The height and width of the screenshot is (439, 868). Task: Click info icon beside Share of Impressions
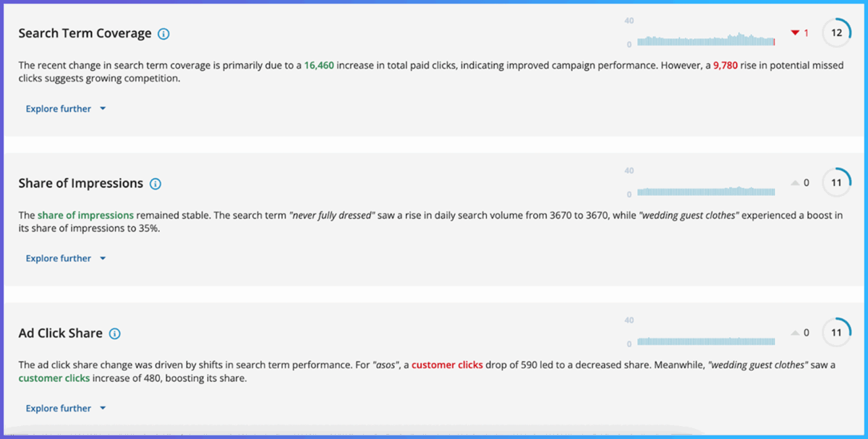155,184
